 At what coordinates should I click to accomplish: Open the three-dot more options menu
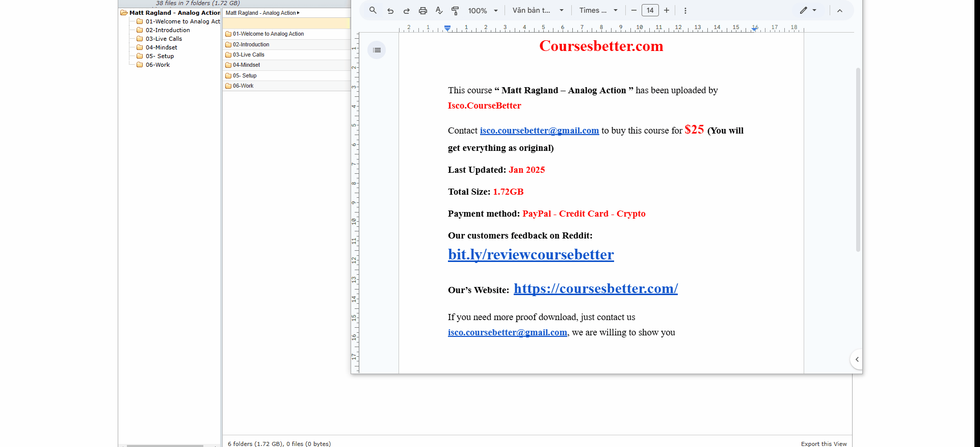pos(685,11)
